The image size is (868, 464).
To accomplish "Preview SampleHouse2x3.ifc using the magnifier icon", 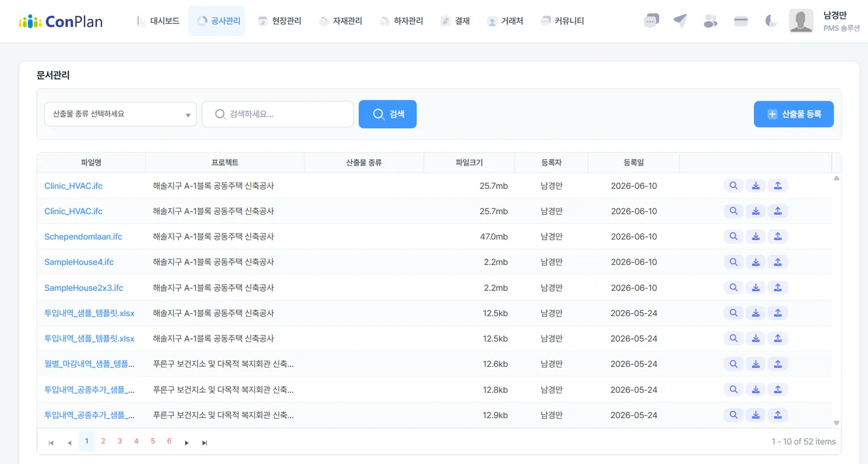I will coord(734,288).
